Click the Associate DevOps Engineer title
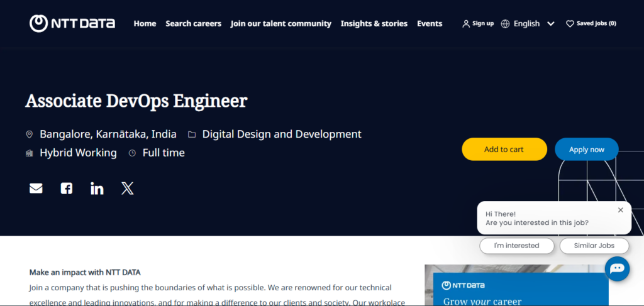Viewport: 644px width, 306px height. [136, 101]
